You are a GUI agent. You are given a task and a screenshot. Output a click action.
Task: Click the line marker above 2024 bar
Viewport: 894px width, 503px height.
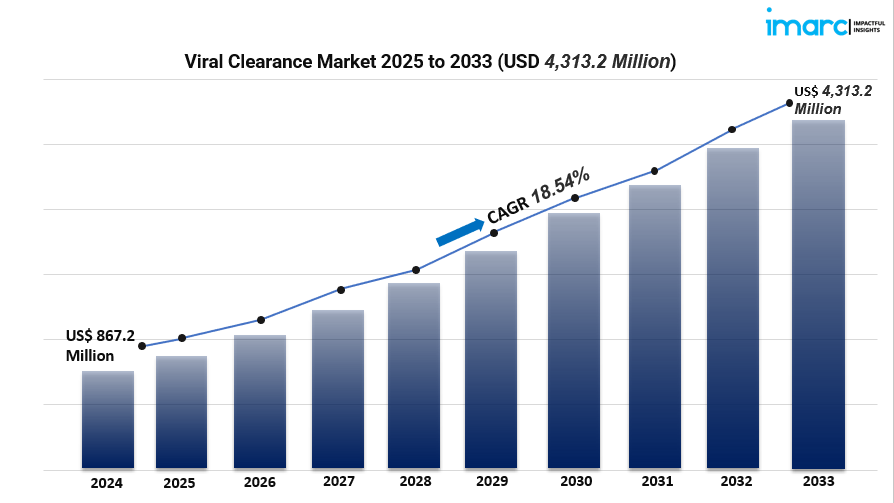pyautogui.click(x=142, y=346)
